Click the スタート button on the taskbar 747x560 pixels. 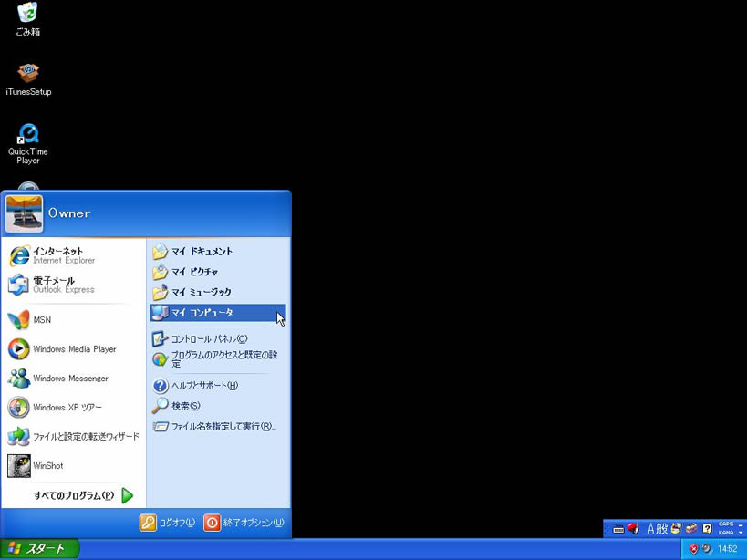coord(39,549)
